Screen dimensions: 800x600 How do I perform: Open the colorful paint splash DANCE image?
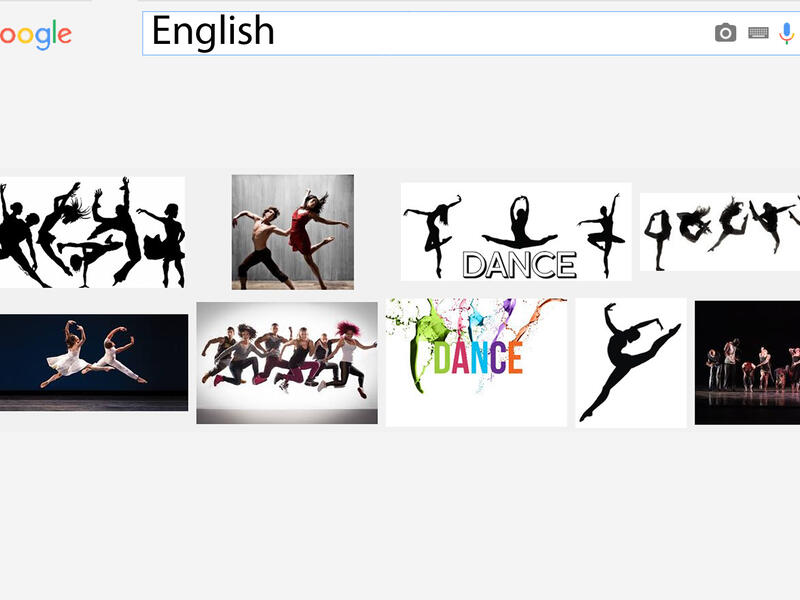[475, 360]
